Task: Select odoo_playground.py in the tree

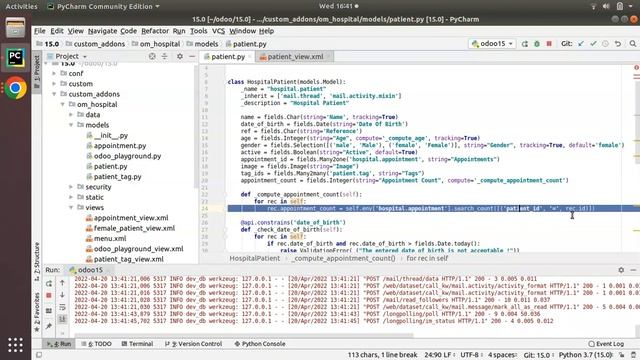Action: (x=127, y=156)
